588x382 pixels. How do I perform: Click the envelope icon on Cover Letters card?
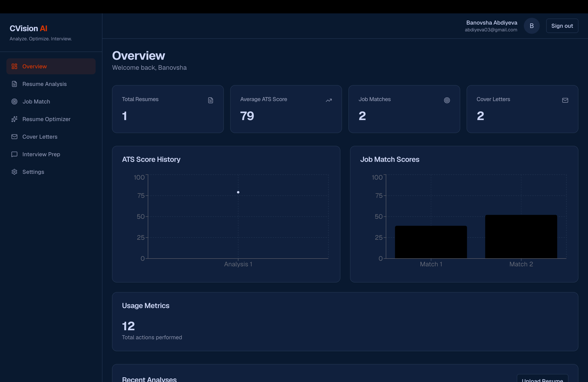coord(565,100)
